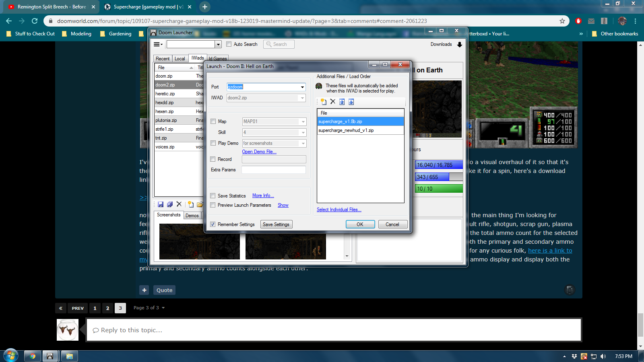Viewport: 644px width, 362px height.
Task: Click the volume speaker icon in system tray
Action: pyautogui.click(x=603, y=356)
